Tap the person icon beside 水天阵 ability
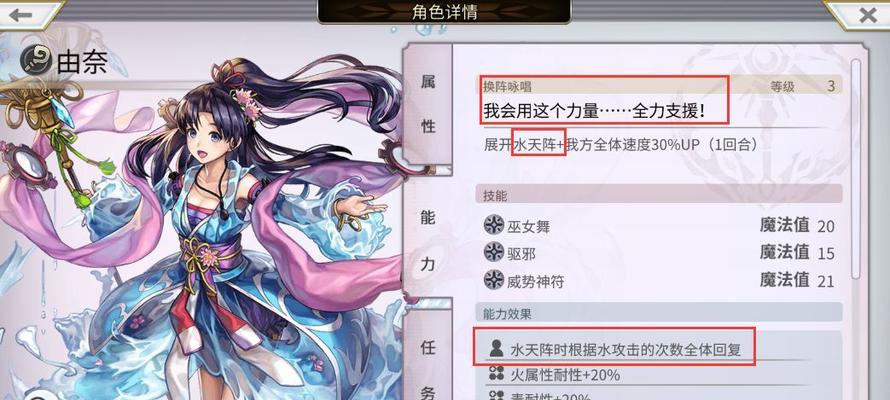The height and width of the screenshot is (400, 890). click(x=496, y=348)
